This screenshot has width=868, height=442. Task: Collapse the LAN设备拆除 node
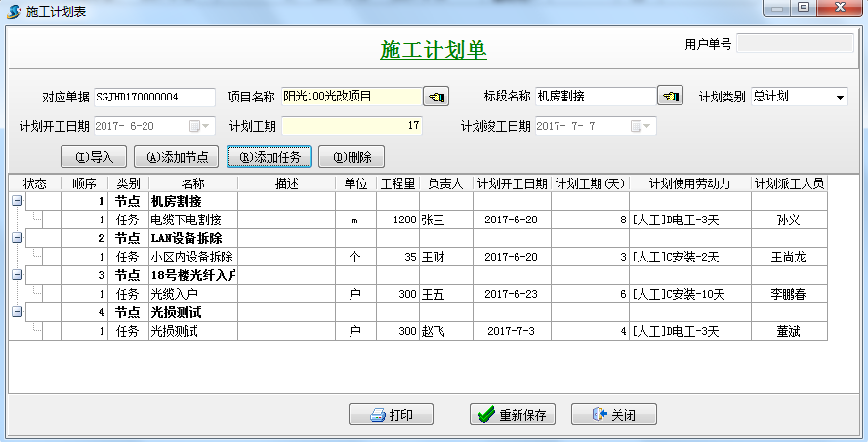coord(17,238)
